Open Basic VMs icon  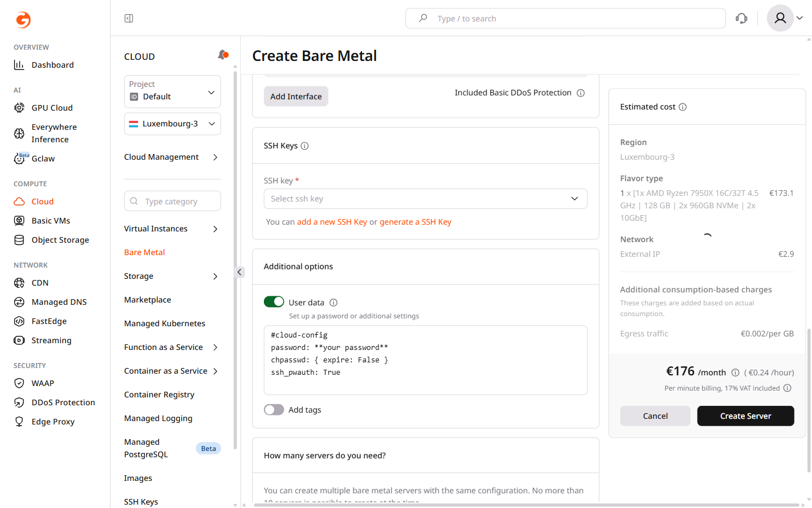(19, 221)
